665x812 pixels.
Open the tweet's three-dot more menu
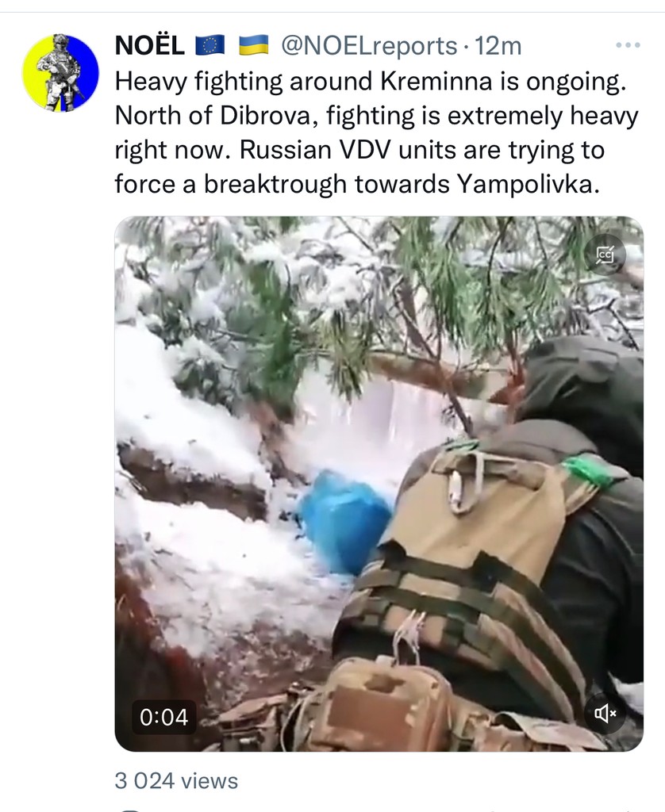coord(628,45)
